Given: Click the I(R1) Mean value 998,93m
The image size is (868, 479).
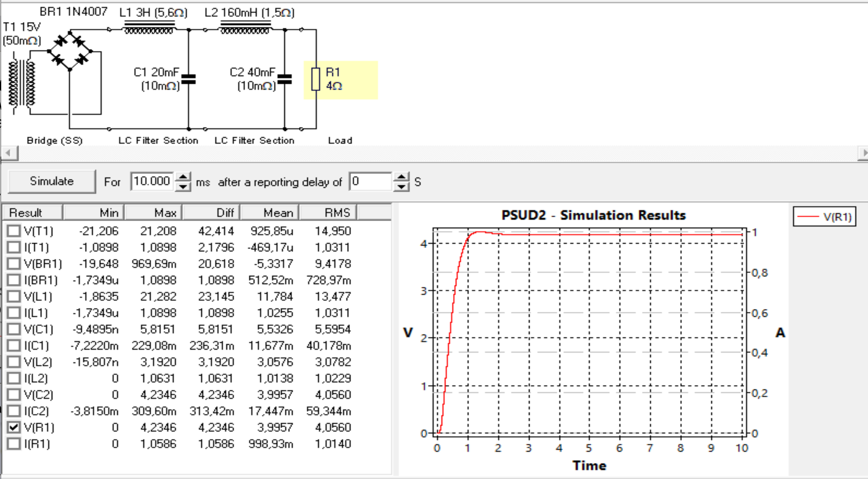Looking at the screenshot, I should click(271, 444).
